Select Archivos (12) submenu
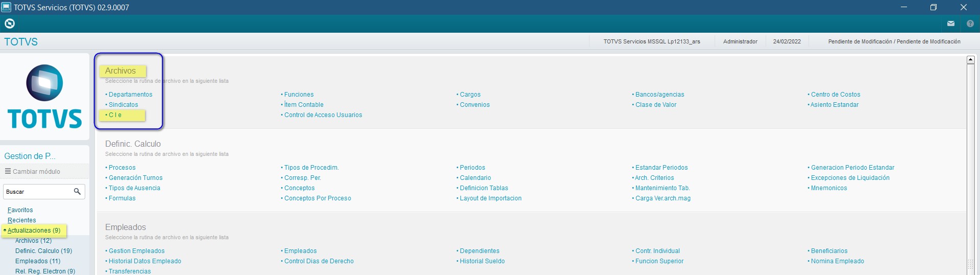 [x=34, y=241]
